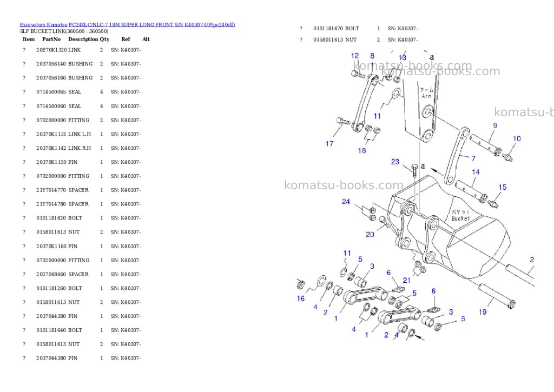The image size is (554, 392).
Task: Click diagram callout number 7
Action: pyautogui.click(x=473, y=158)
